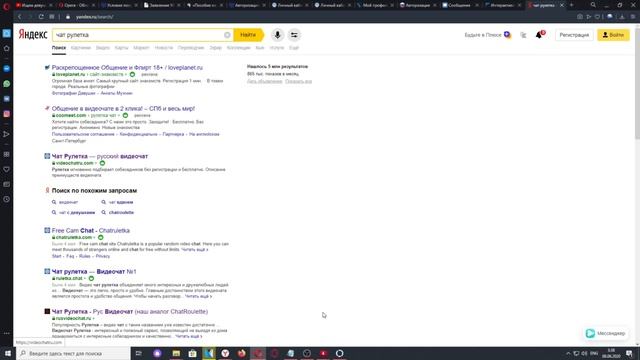
Task: Open Free Cam Chat - Chatruletka result
Action: [91, 231]
